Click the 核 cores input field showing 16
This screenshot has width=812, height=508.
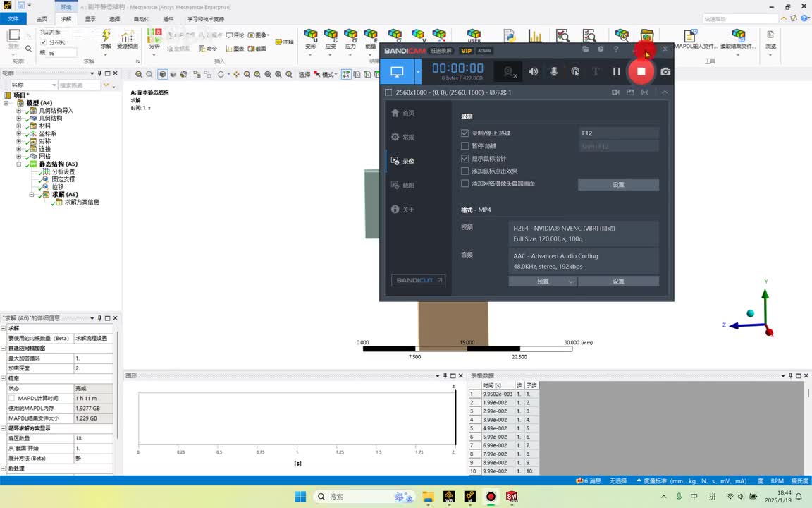(x=62, y=53)
